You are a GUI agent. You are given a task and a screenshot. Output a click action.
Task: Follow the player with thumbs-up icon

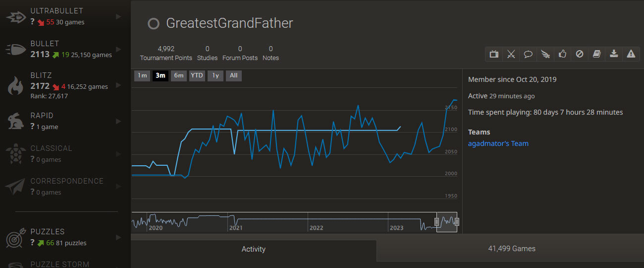[x=562, y=54]
